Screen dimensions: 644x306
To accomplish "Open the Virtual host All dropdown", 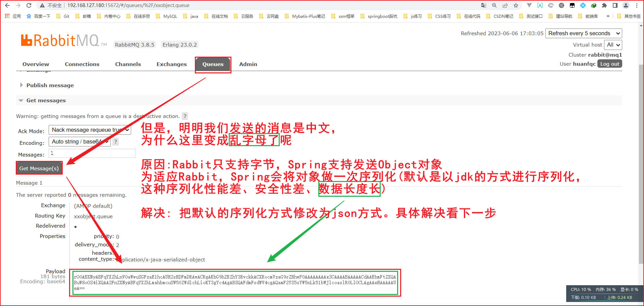I will 613,45.
